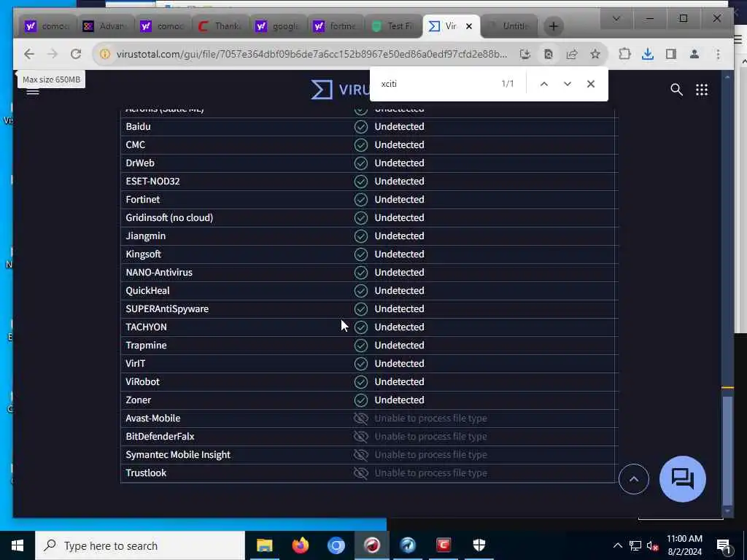Open the muted volume tray icon
Screen dimensions: 747x560
652,545
